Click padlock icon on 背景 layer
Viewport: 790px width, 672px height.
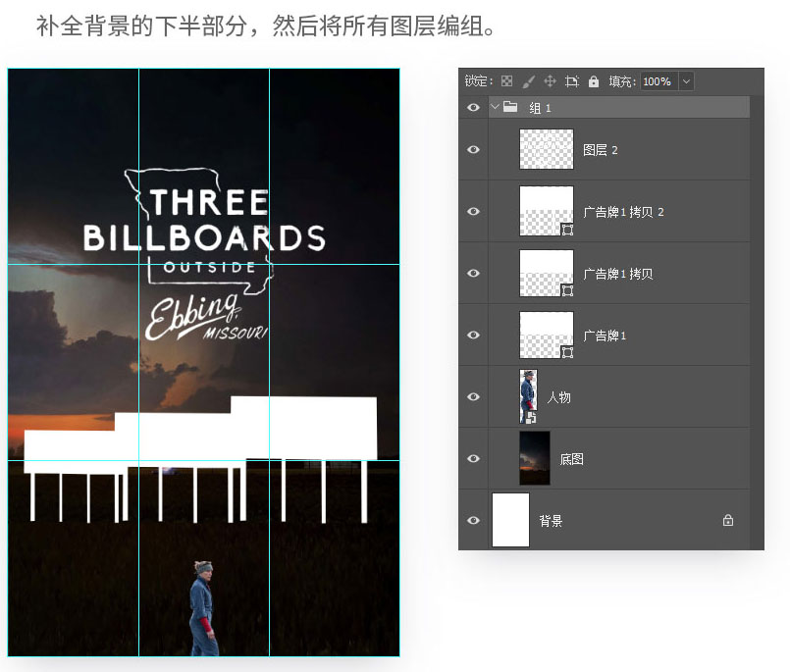tap(727, 520)
